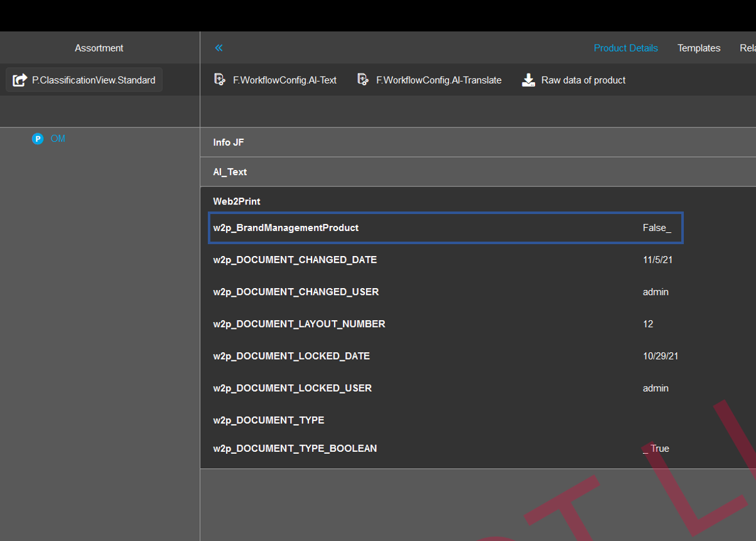
Task: Expand the AI_Text section header
Action: coord(230,172)
